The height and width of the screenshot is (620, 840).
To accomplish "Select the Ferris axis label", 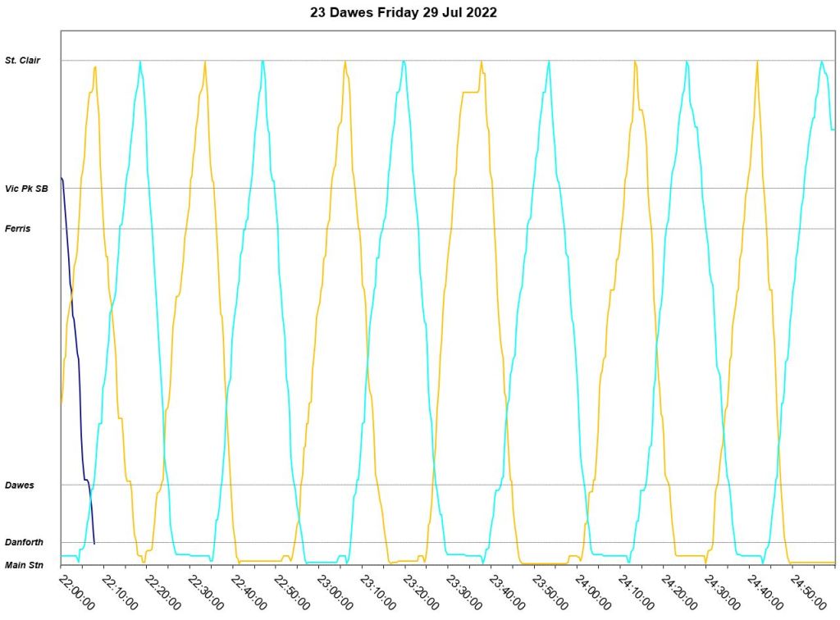I will pyautogui.click(x=18, y=229).
